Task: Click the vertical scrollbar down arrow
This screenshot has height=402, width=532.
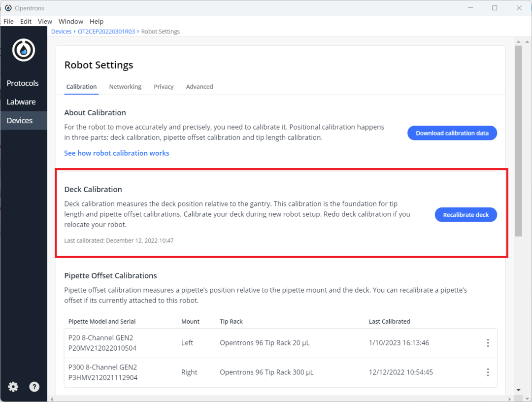Action: (518, 390)
